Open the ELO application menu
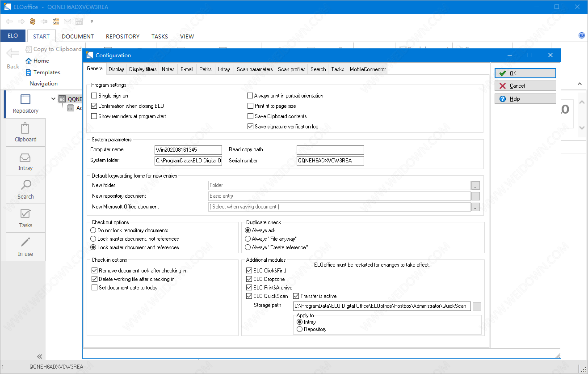Viewport: 588px width, 374px height. (x=13, y=36)
